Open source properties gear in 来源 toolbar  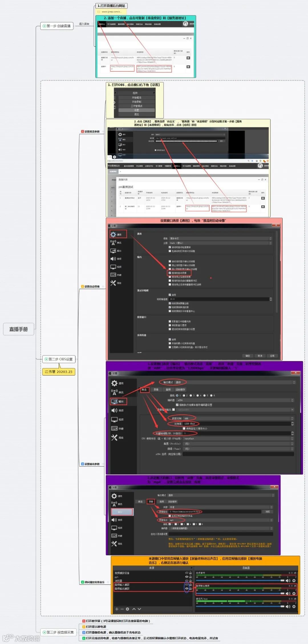tap(127, 609)
